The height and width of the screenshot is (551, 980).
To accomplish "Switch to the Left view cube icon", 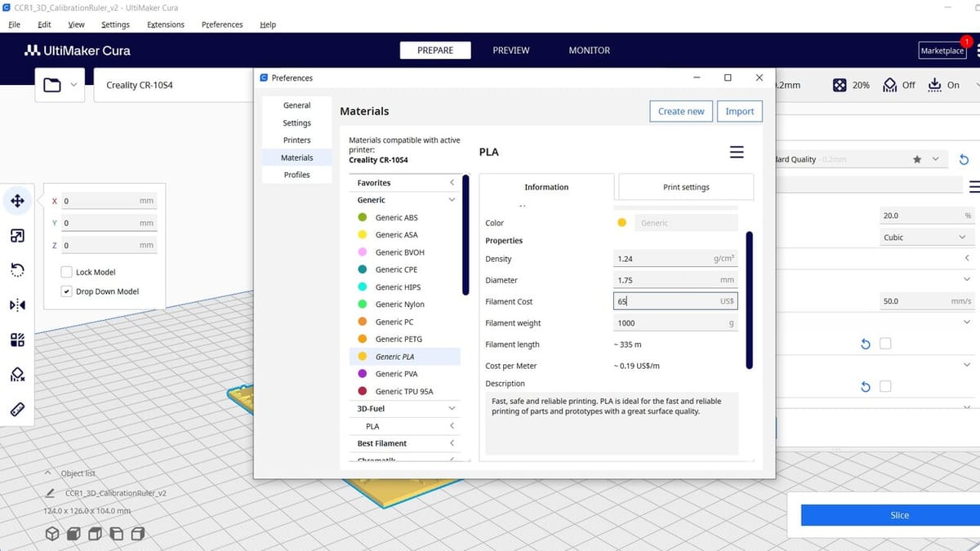I will click(x=116, y=534).
